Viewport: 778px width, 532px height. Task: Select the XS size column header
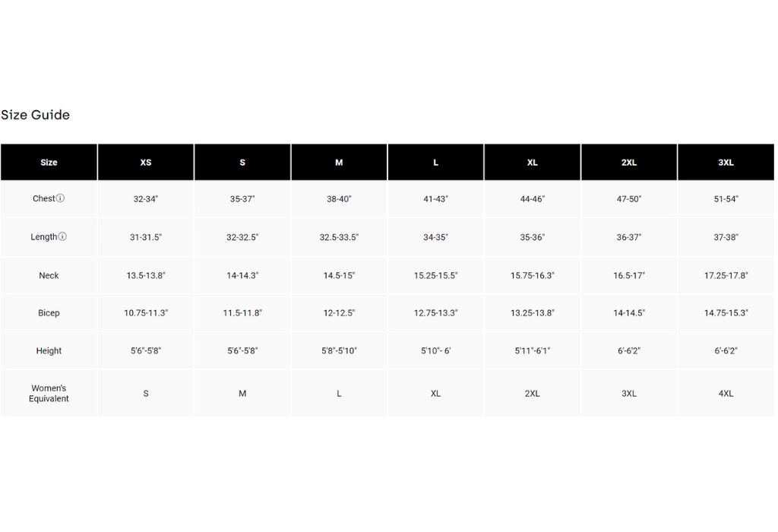[x=146, y=163]
